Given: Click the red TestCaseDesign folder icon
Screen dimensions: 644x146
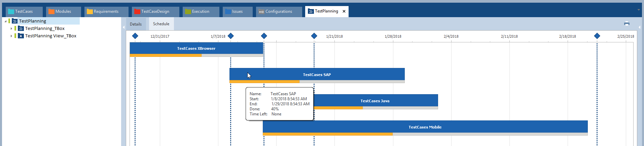Looking at the screenshot, I should coord(137,11).
